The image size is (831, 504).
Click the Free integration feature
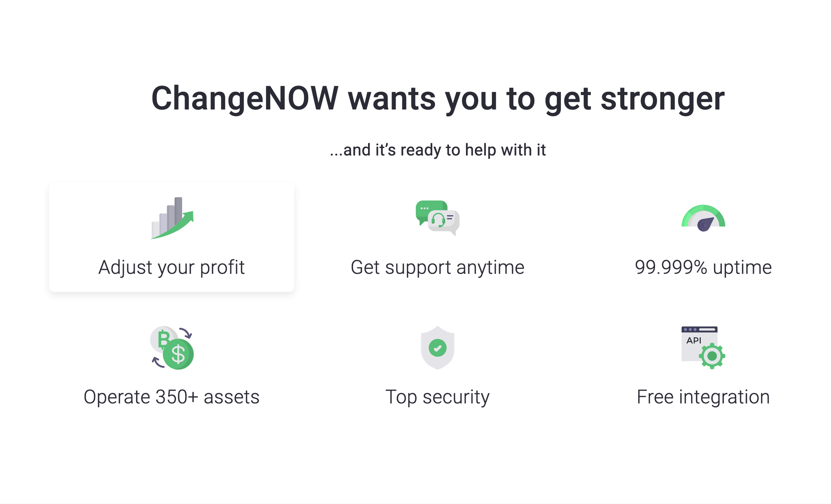tap(703, 397)
